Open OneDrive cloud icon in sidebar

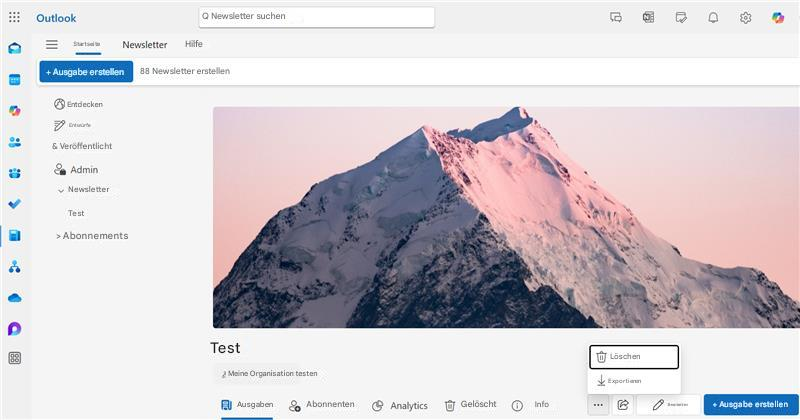tap(15, 298)
